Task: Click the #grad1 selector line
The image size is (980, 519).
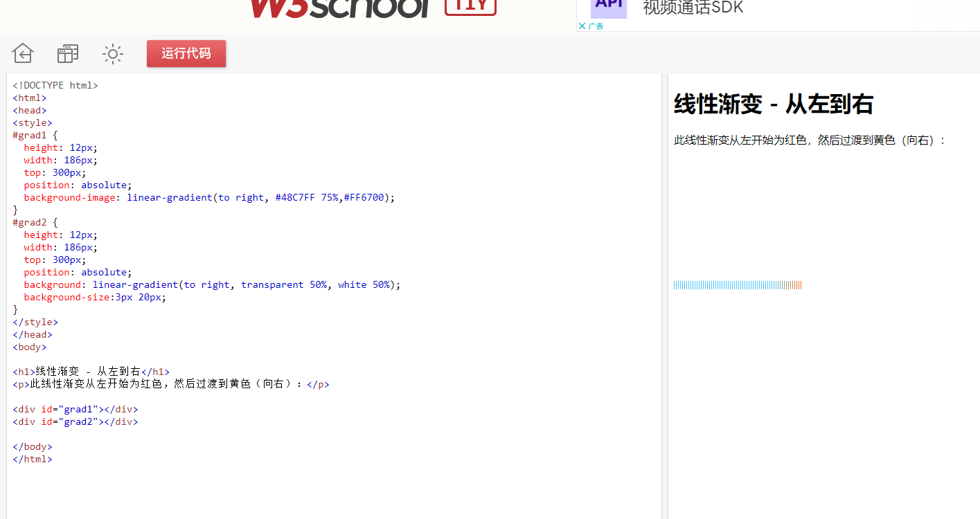Action: [x=35, y=135]
